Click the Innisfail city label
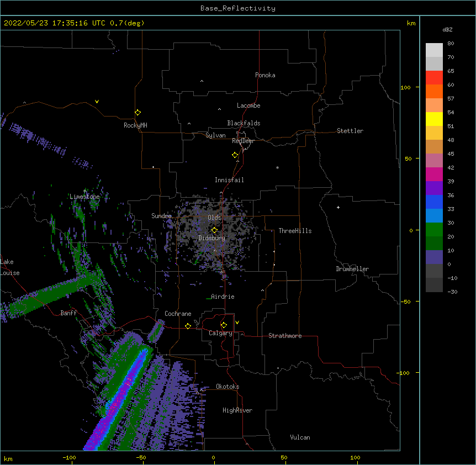Viewport: 476px width, 465px height. [229, 180]
